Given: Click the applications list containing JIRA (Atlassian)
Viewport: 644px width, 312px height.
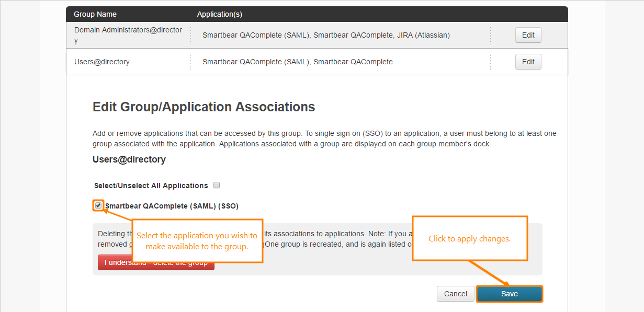Looking at the screenshot, I should tap(326, 35).
